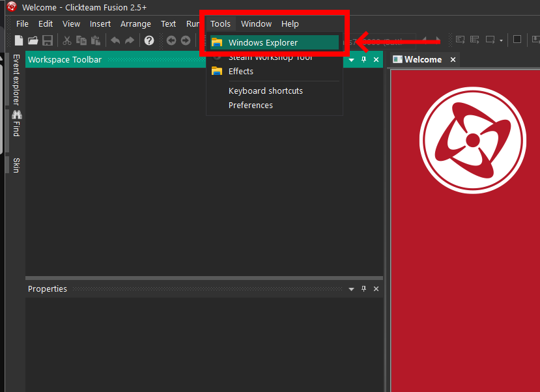Viewport: 540px width, 392px height.
Task: Click the Save floppy disk icon
Action: 48,40
